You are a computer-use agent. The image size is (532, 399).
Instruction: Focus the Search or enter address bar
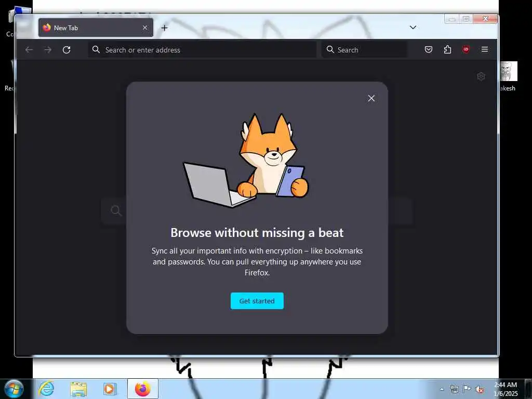click(203, 50)
